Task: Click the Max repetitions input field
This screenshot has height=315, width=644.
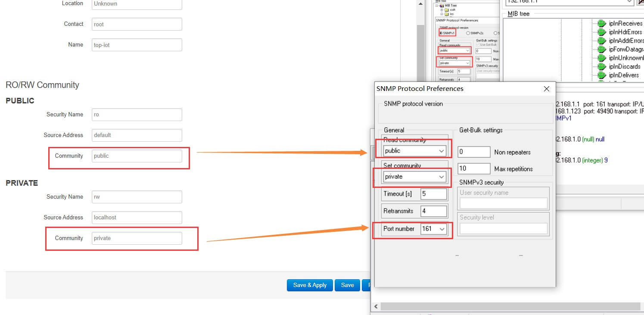Action: (x=474, y=168)
